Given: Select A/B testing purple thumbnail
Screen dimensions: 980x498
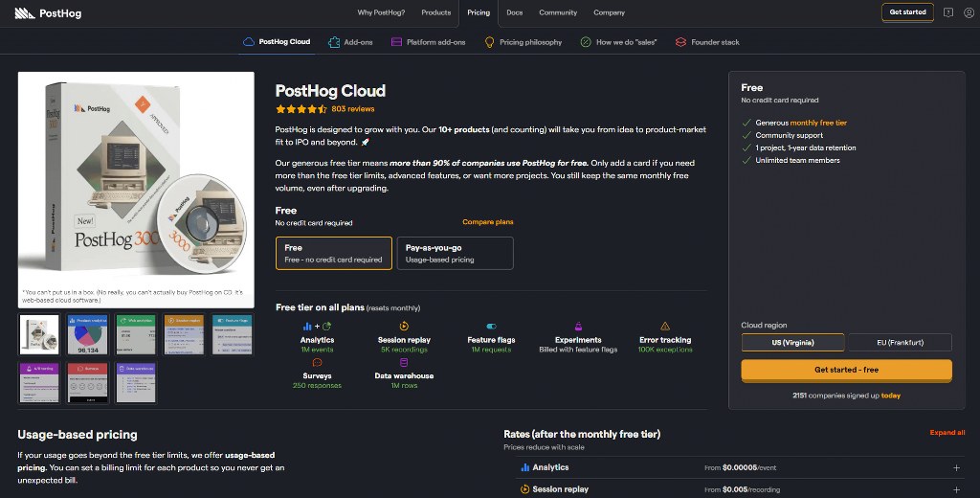Looking at the screenshot, I should [x=39, y=382].
